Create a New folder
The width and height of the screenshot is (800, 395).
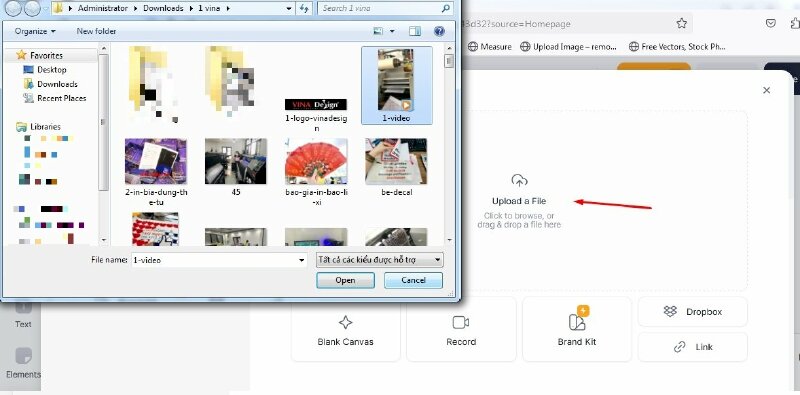coord(96,31)
